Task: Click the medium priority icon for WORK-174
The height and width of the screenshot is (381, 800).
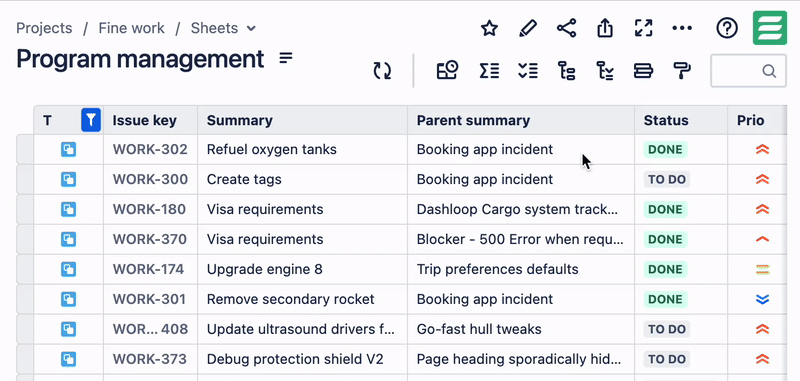Action: [762, 269]
